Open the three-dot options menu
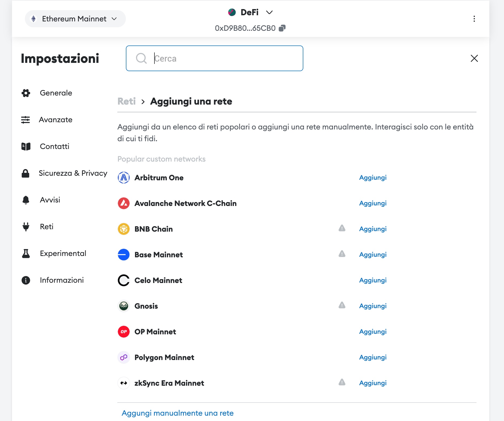 point(474,19)
